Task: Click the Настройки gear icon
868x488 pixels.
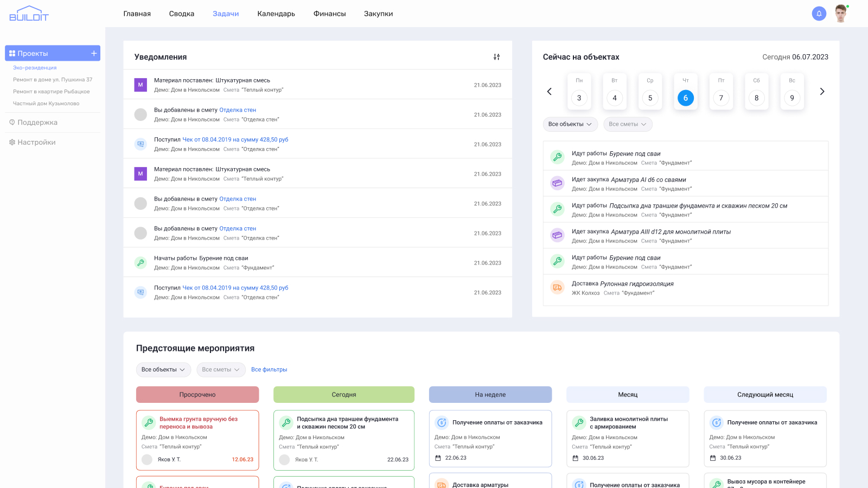Action: pos(12,142)
